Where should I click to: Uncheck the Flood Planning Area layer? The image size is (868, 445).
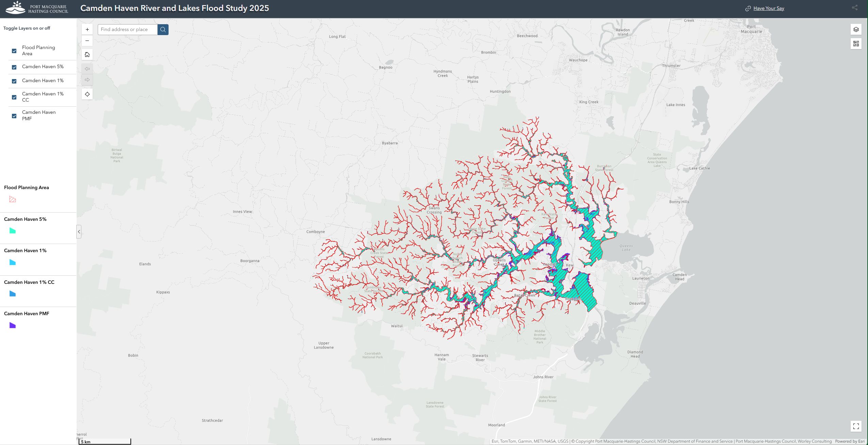pyautogui.click(x=14, y=51)
